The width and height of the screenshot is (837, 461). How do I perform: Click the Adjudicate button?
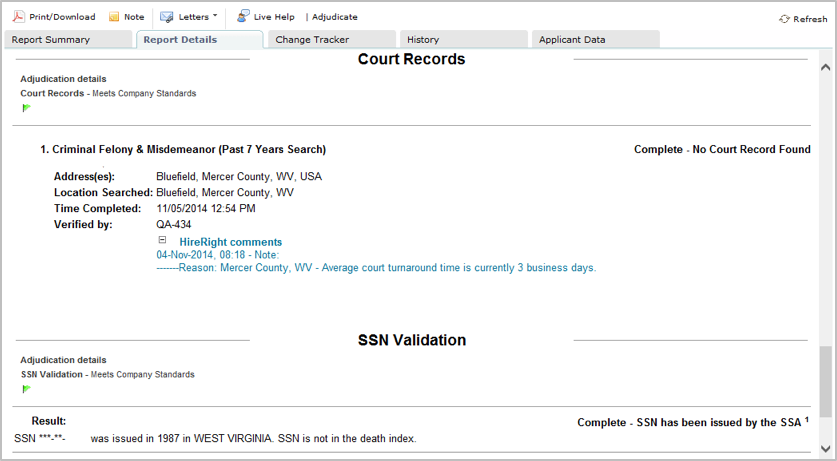[x=334, y=17]
